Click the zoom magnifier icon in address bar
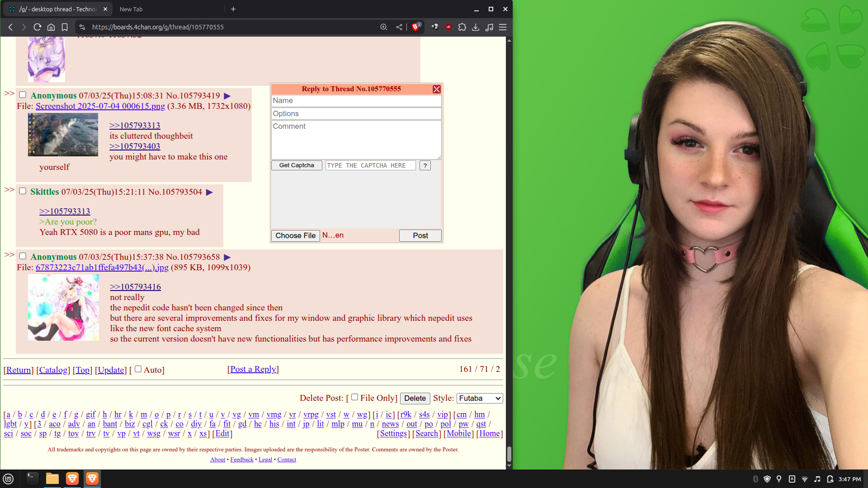The width and height of the screenshot is (868, 488). pos(384,27)
